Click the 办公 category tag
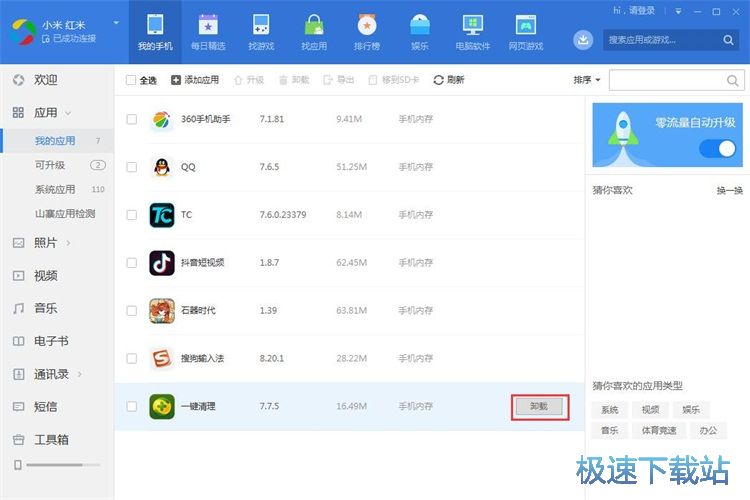The image size is (750, 500). click(708, 431)
